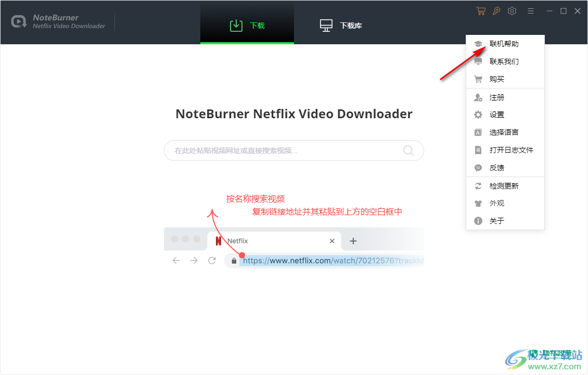Open 选择语言 menu entry
This screenshot has height=375, width=588.
(x=505, y=132)
